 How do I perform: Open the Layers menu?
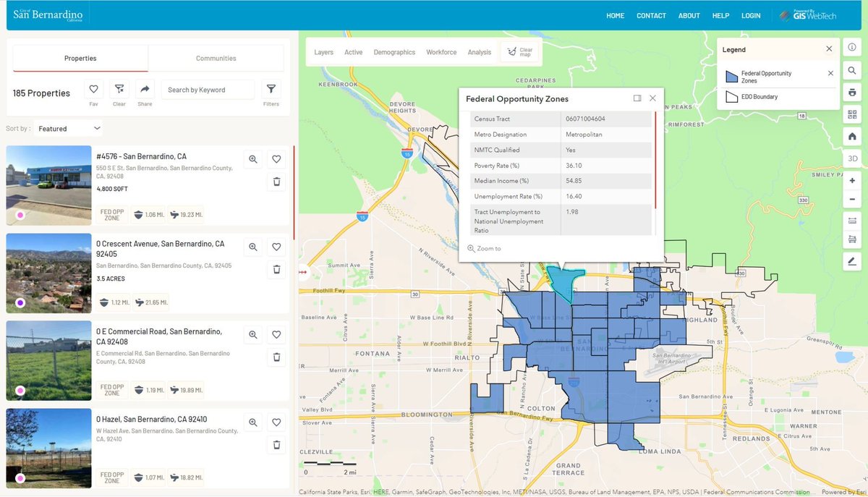pyautogui.click(x=323, y=52)
